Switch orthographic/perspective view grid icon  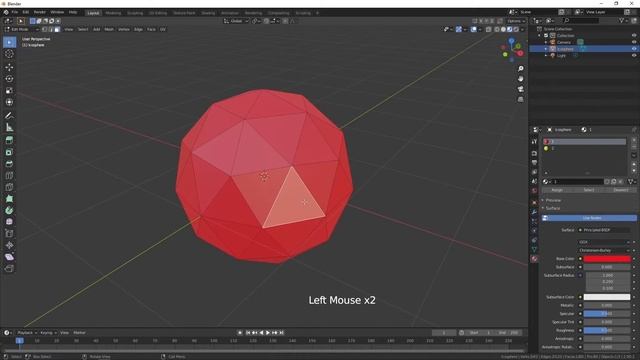coord(520,99)
